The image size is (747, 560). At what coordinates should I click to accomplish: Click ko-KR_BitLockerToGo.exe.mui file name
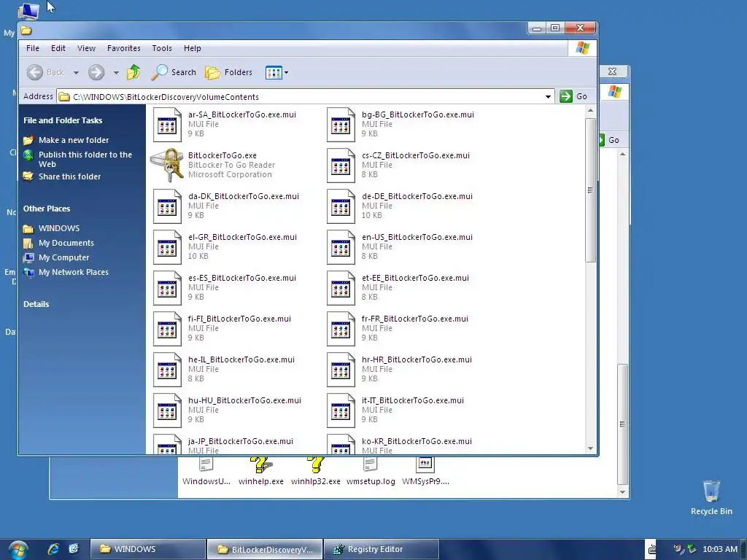[417, 441]
